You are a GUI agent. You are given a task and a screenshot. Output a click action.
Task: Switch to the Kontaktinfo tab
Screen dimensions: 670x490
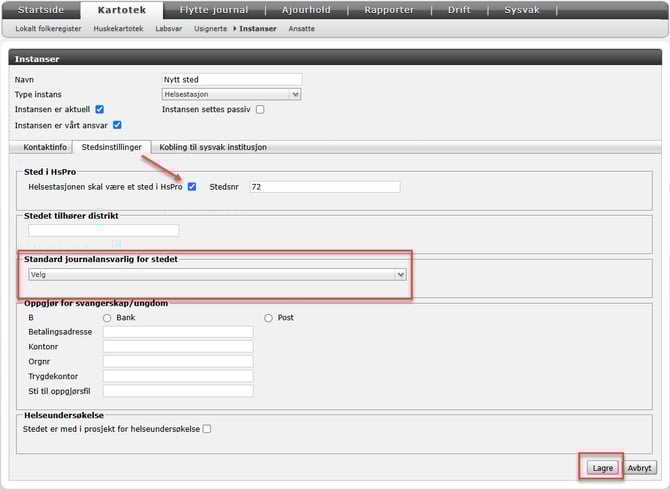tap(44, 147)
